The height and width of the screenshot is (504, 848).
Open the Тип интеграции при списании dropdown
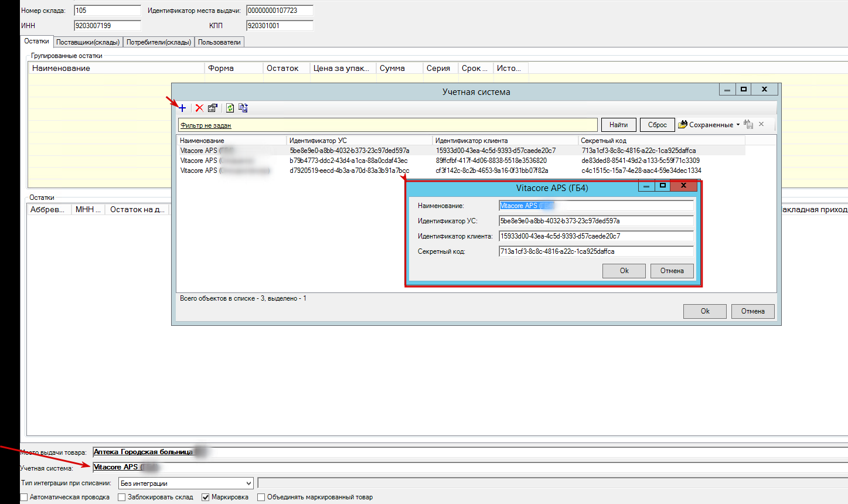(186, 483)
